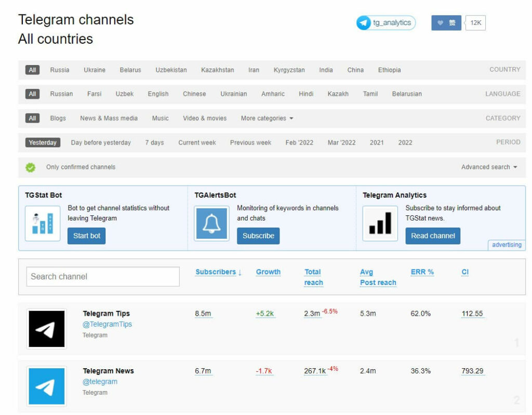
Task: Click the TGAlertsBot bell icon
Action: (212, 224)
